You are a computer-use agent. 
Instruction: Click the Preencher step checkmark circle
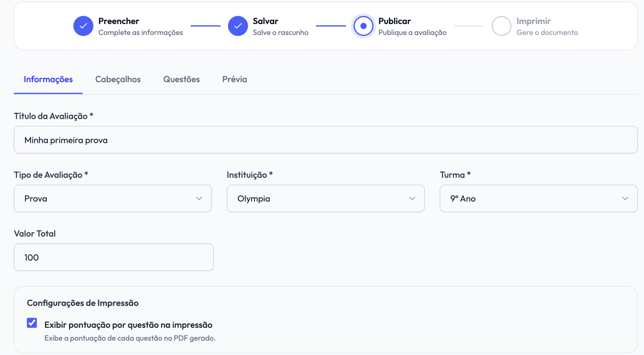pos(83,26)
